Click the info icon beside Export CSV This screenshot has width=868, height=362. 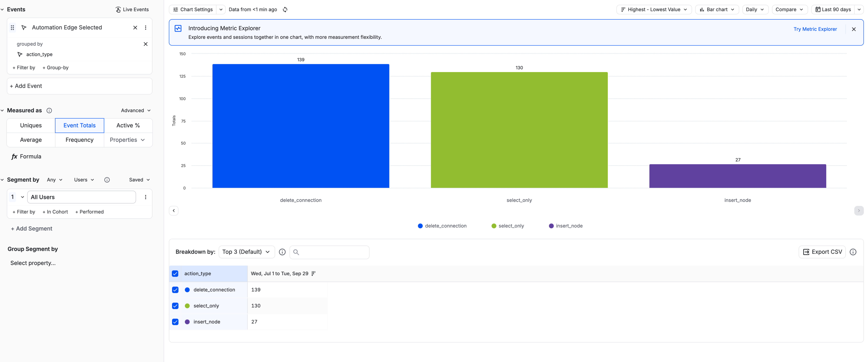tap(853, 252)
